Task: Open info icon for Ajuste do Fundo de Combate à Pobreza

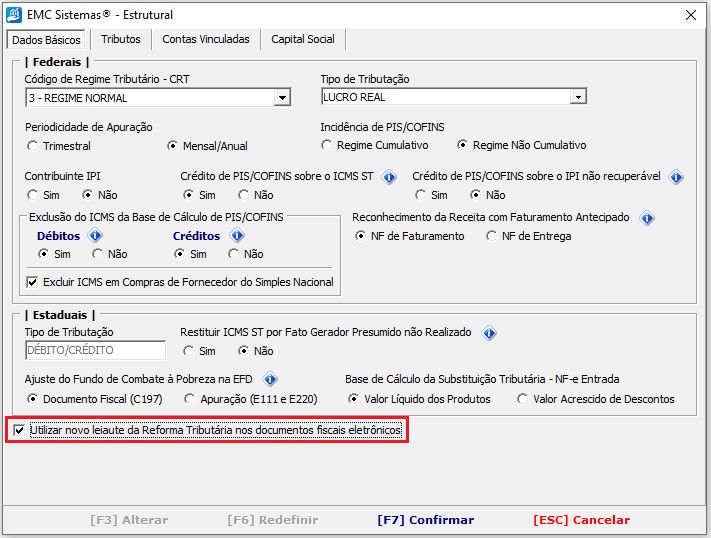Action: [x=270, y=379]
